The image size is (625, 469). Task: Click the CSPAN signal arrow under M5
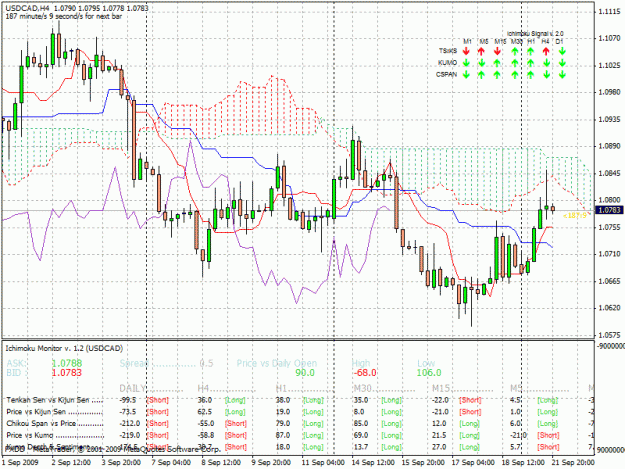(x=481, y=75)
